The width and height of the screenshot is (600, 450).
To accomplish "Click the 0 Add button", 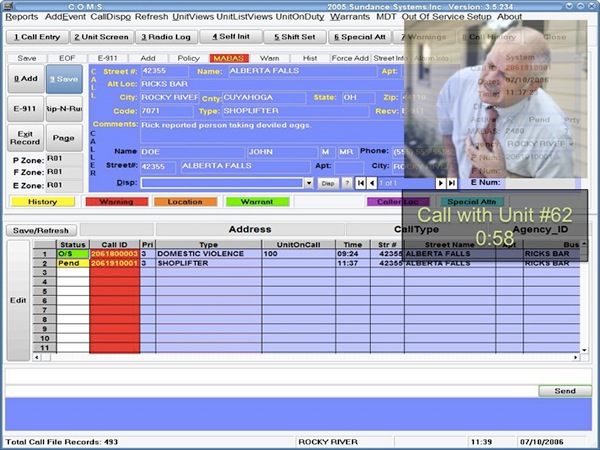I will 26,79.
